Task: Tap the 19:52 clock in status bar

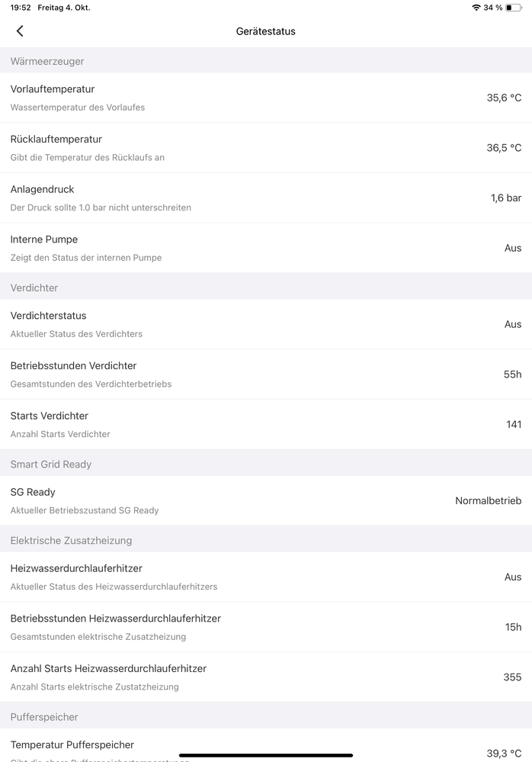Action: point(21,8)
